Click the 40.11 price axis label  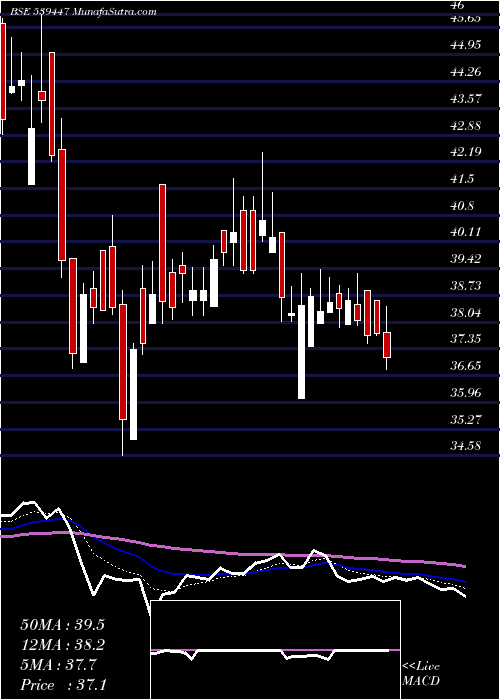[465, 232]
